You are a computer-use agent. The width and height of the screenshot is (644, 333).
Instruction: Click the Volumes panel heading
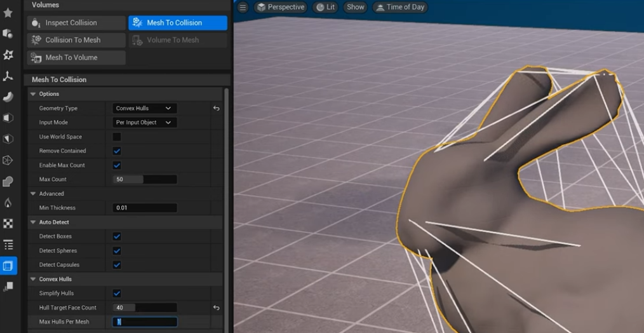(45, 5)
